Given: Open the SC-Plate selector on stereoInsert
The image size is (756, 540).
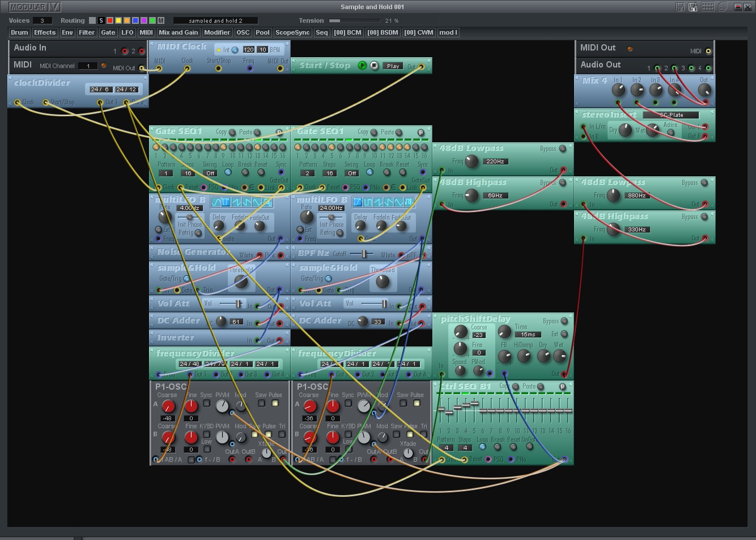Looking at the screenshot, I should [671, 115].
